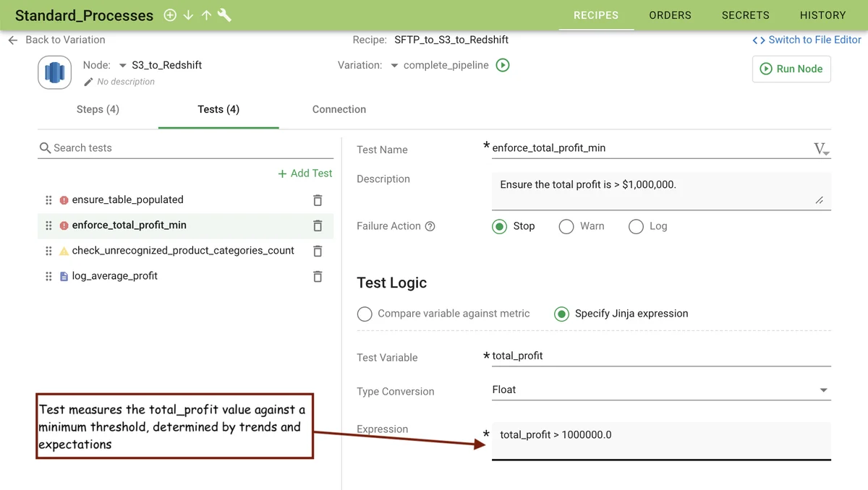Image resolution: width=868 pixels, height=490 pixels.
Task: Switch to the Steps (4) tab
Action: pos(98,109)
